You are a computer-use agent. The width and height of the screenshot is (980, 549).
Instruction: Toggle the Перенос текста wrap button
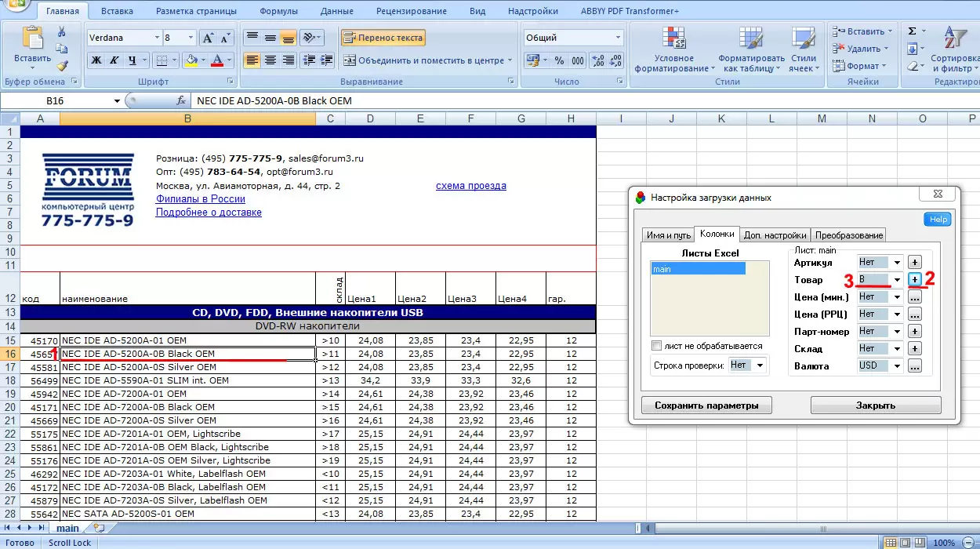[383, 38]
